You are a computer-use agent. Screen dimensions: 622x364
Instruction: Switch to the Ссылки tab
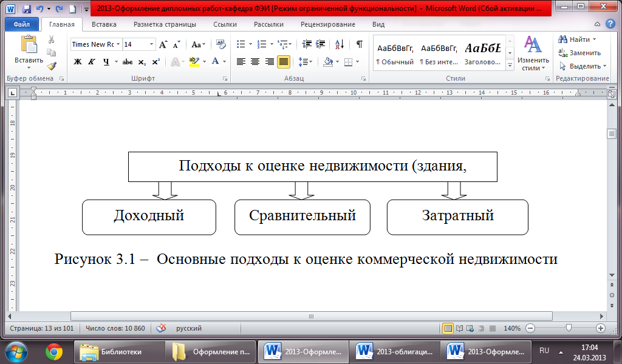pyautogui.click(x=225, y=24)
